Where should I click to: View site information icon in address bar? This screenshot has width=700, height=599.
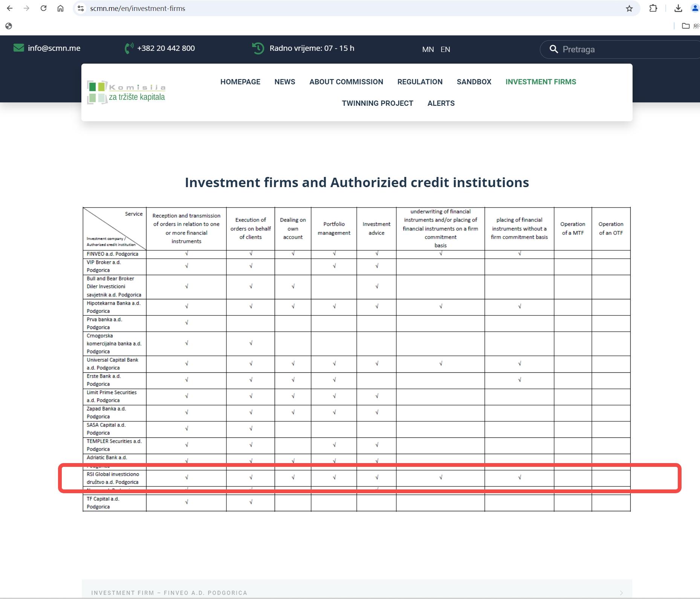80,8
